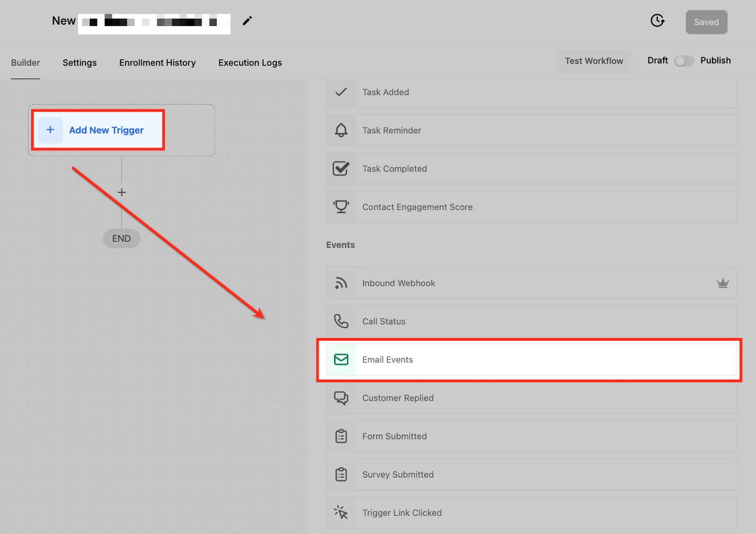
Task: Open the version history clock icon
Action: (x=657, y=20)
